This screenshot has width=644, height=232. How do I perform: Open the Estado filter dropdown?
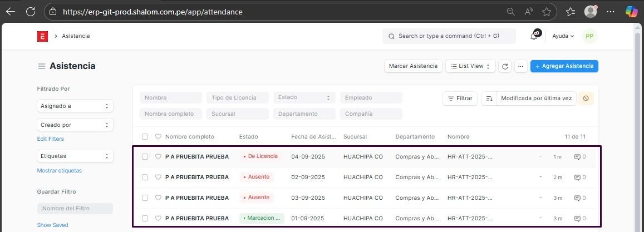(304, 97)
